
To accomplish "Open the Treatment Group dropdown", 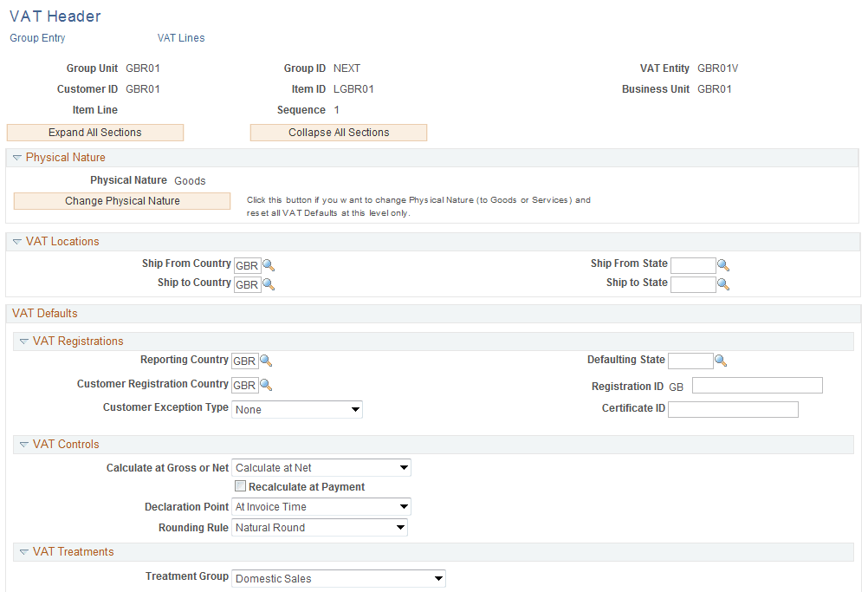I will click(x=338, y=578).
